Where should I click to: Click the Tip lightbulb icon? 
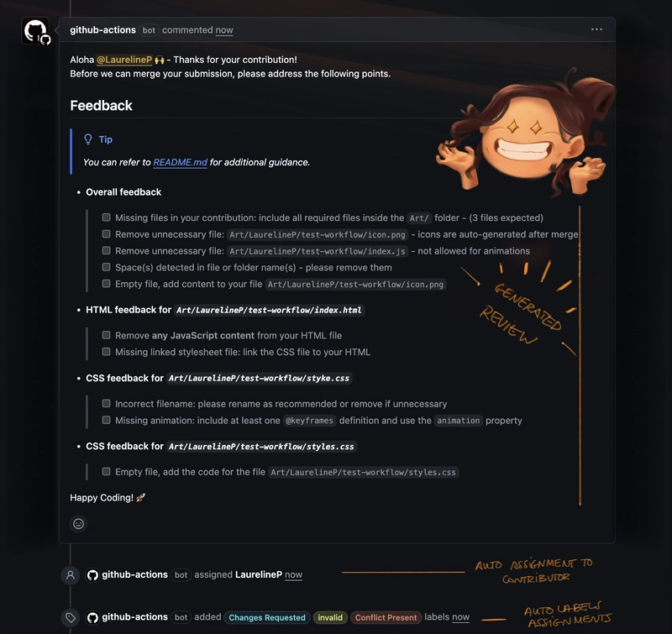[88, 139]
